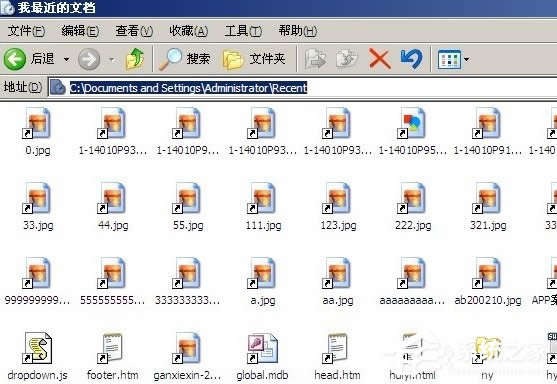Open the 编辑(E) menu
The height and width of the screenshot is (384, 557).
click(80, 31)
